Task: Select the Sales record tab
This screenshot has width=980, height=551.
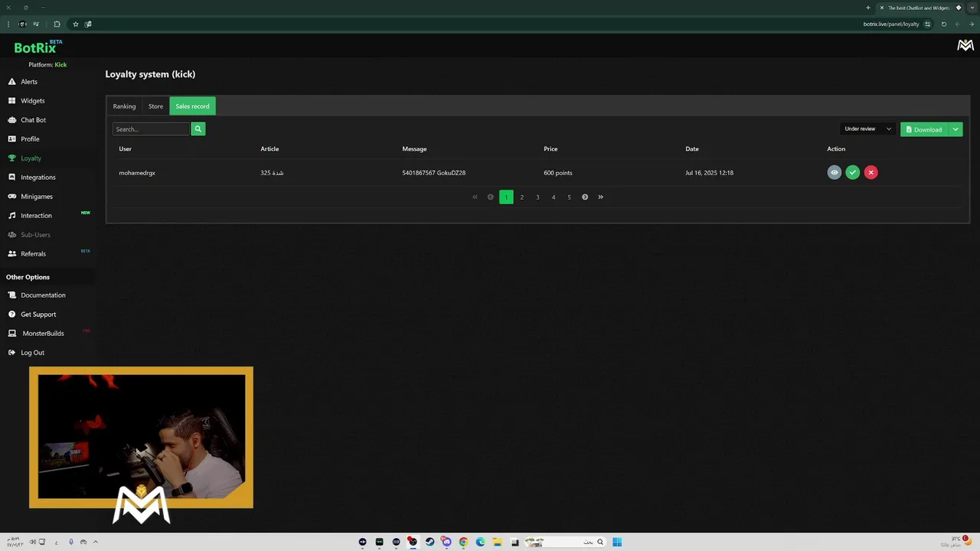Action: (x=192, y=106)
